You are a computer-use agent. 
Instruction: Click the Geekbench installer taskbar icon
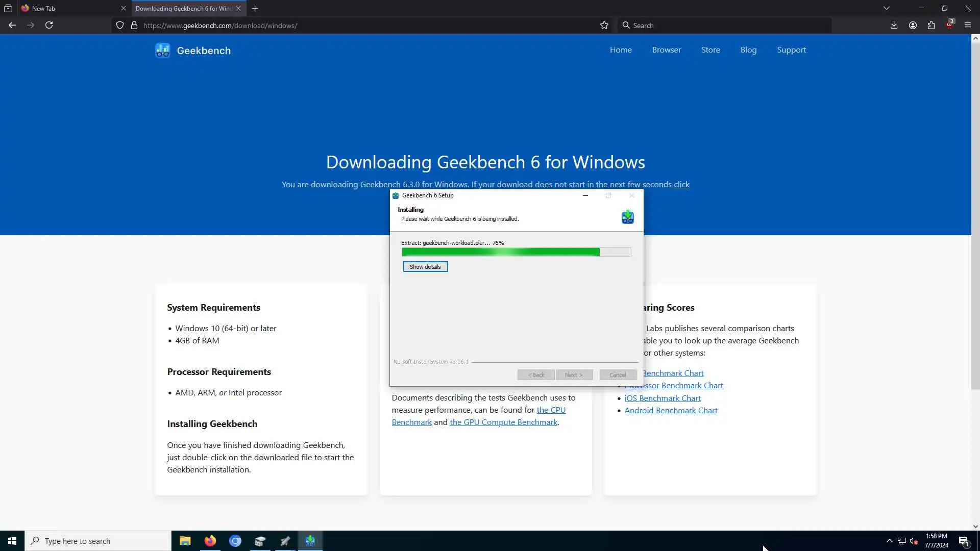(310, 541)
